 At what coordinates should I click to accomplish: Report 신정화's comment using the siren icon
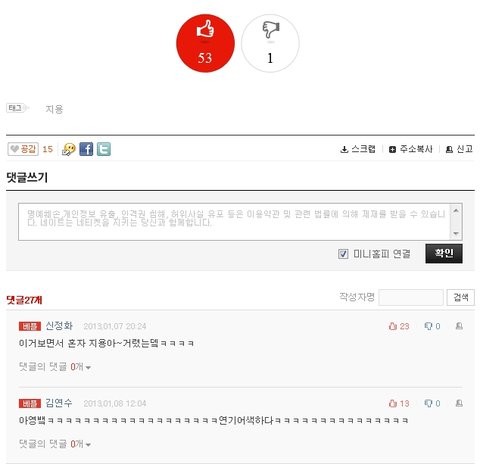(459, 326)
